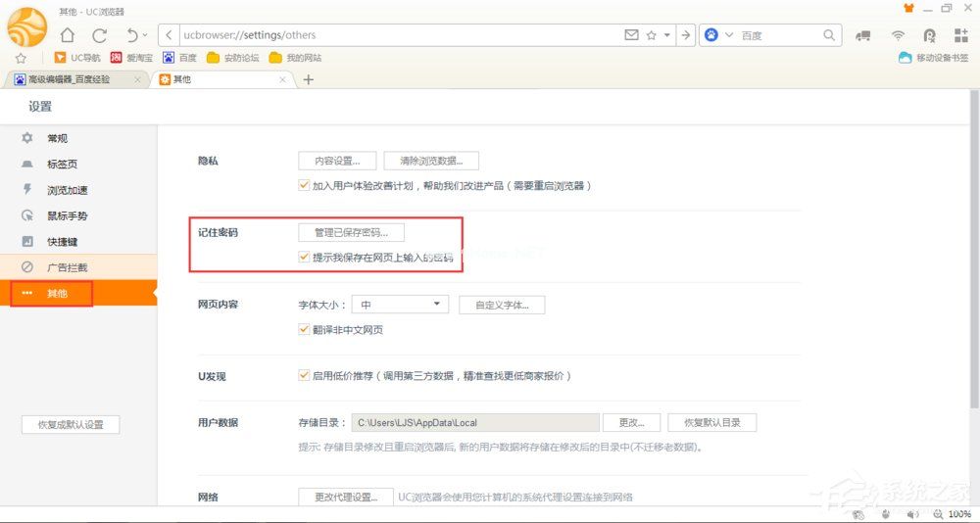The width and height of the screenshot is (980, 523).
Task: Uncheck 加入用户体验改善计划 checkbox
Action: [304, 185]
